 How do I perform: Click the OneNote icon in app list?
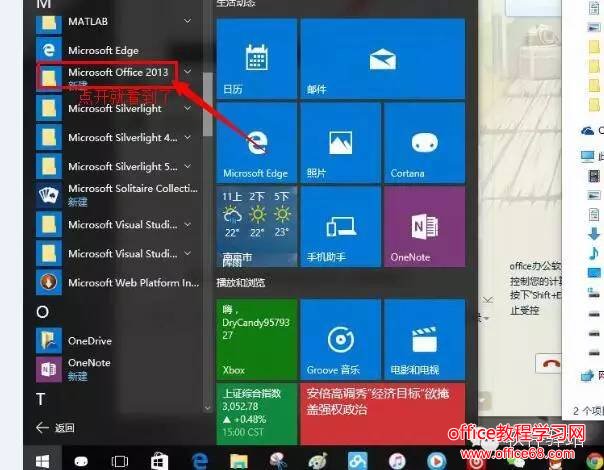pyautogui.click(x=49, y=369)
